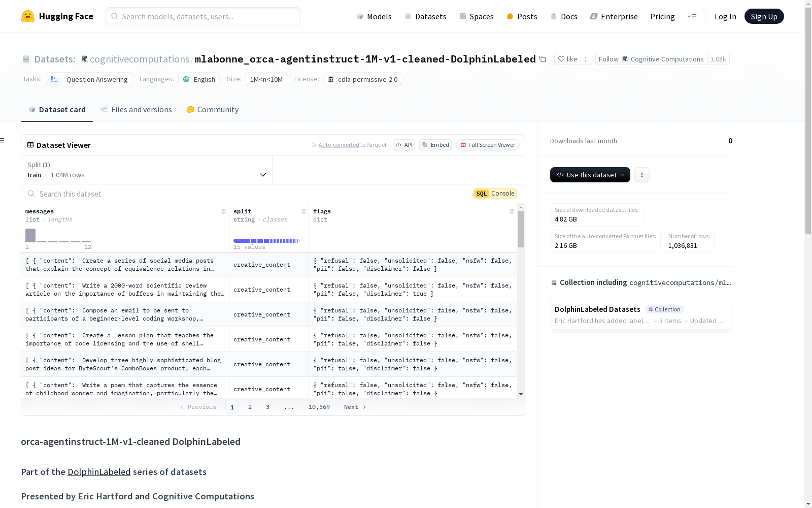The image size is (812, 508).
Task: Go to page 3 of the dataset
Action: (267, 407)
